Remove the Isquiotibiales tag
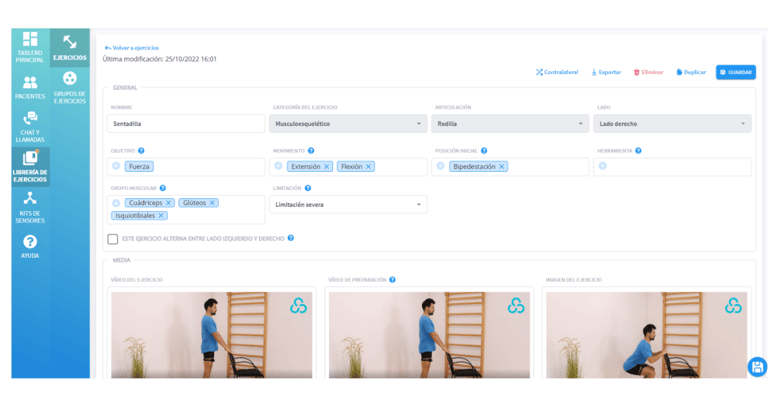779x407 pixels. pos(161,216)
